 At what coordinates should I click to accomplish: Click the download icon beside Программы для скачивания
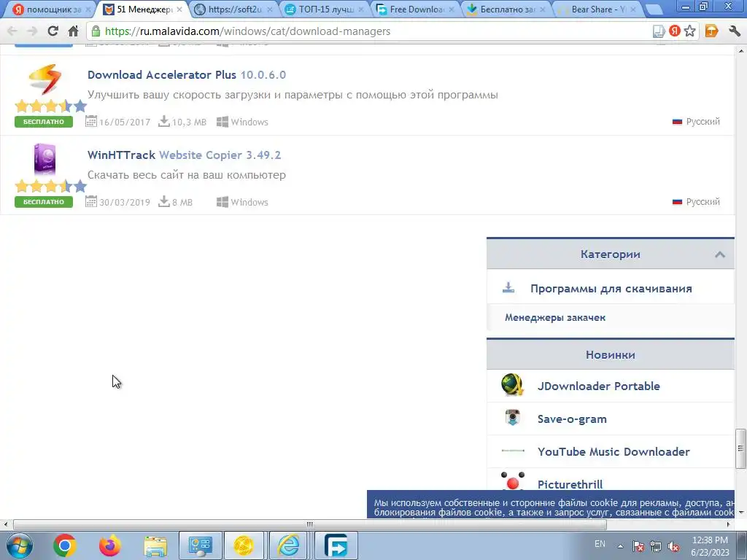[x=508, y=287]
